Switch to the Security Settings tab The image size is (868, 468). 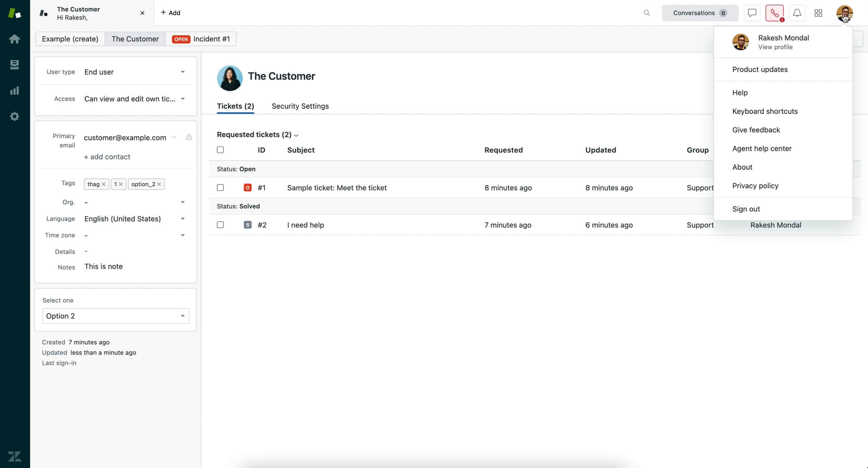[300, 106]
